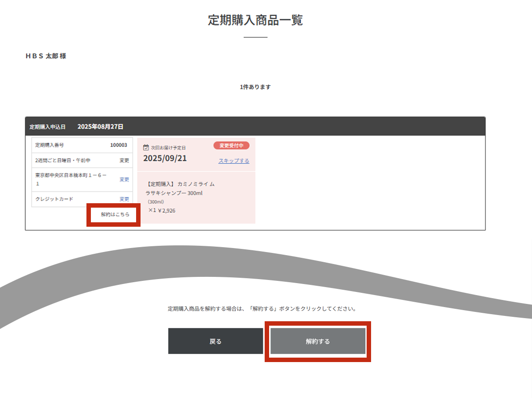Viewport: 532px width, 398px height.
Task: Click the page heading 定期購入商品一覧
Action: [x=255, y=20]
